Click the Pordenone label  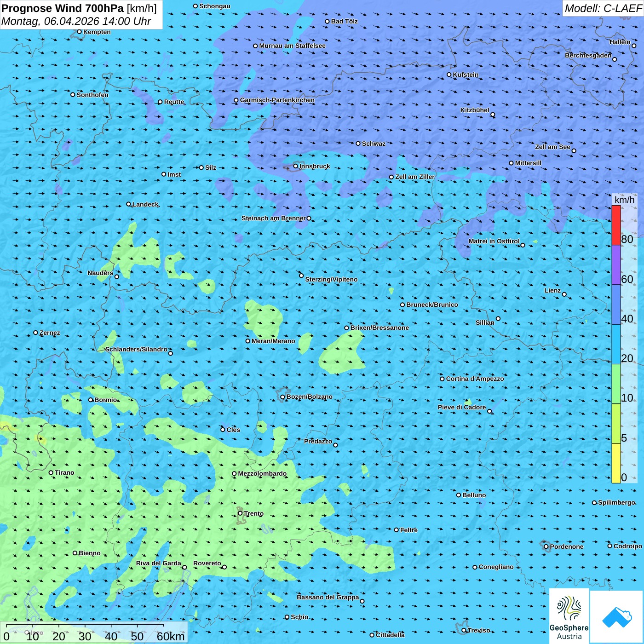tap(567, 546)
